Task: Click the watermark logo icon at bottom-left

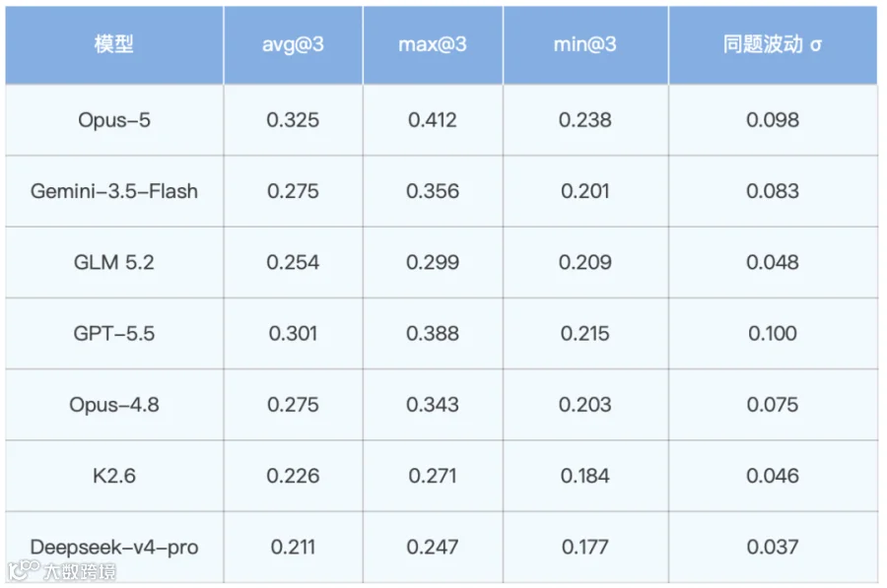Action: tap(24, 570)
